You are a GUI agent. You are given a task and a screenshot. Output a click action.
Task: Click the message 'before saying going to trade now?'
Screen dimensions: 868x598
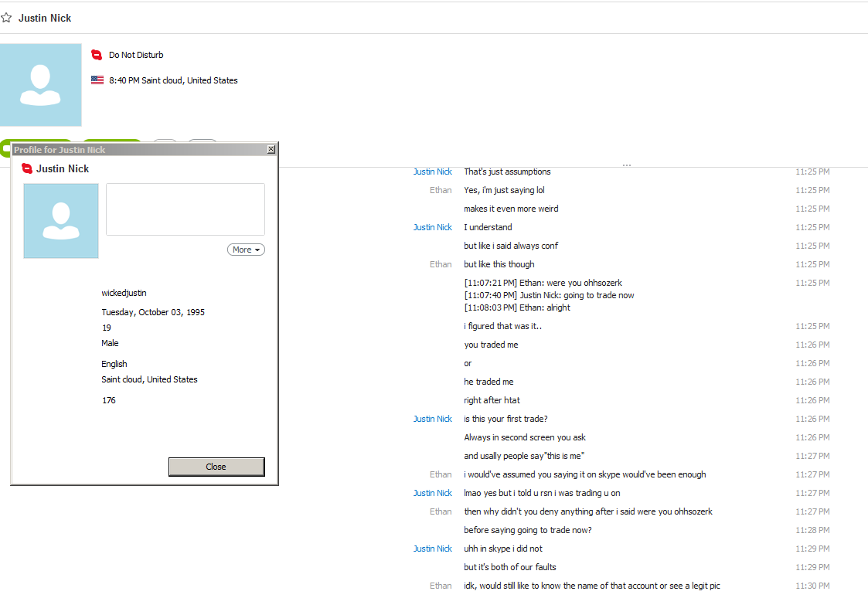(528, 530)
